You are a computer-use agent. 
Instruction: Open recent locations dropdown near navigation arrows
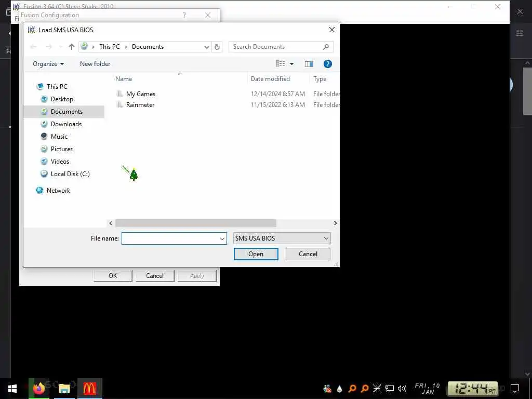coord(61,47)
